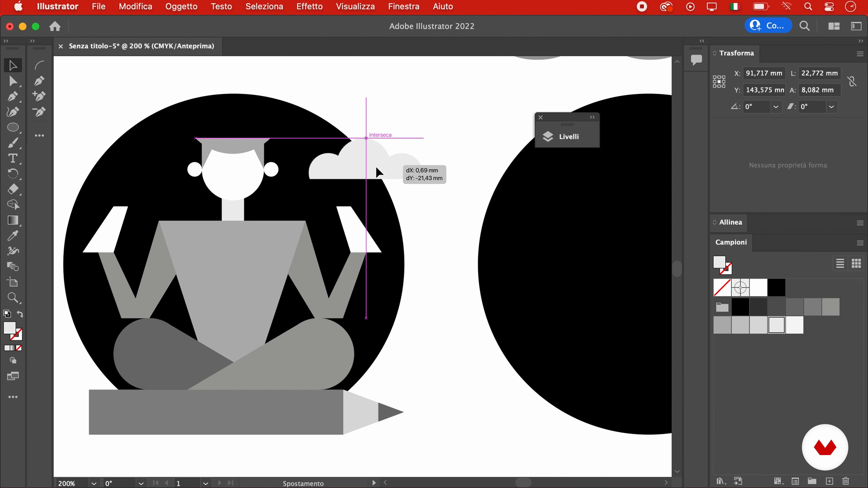This screenshot has height=488, width=868.
Task: Select the Eraser tool
Action: (x=13, y=189)
